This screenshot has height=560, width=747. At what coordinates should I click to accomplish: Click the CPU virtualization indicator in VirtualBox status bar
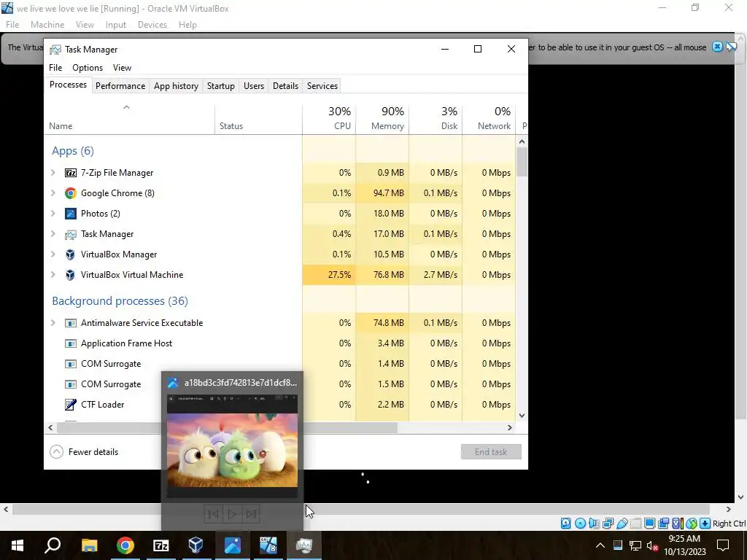click(677, 524)
